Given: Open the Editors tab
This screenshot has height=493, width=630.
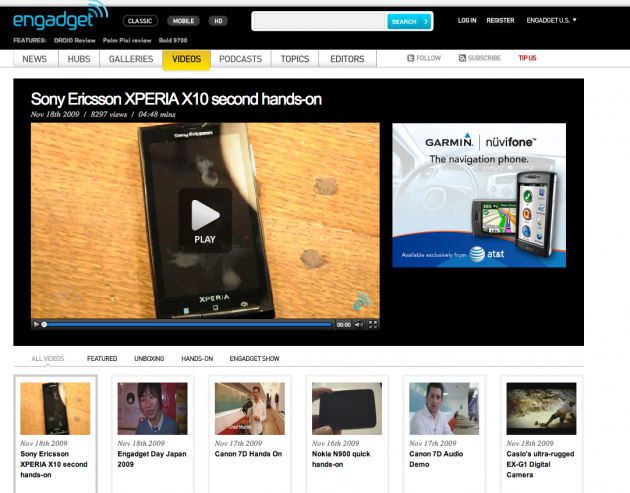Looking at the screenshot, I should coord(347,59).
